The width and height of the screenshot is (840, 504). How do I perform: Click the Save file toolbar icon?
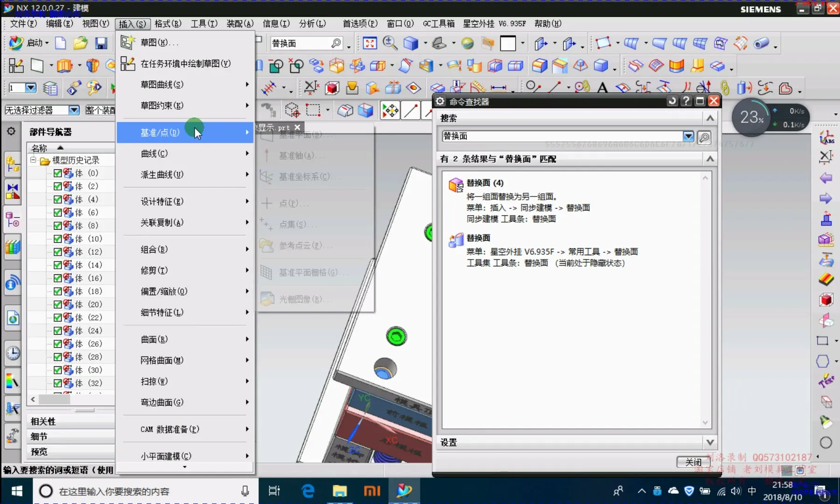point(101,43)
